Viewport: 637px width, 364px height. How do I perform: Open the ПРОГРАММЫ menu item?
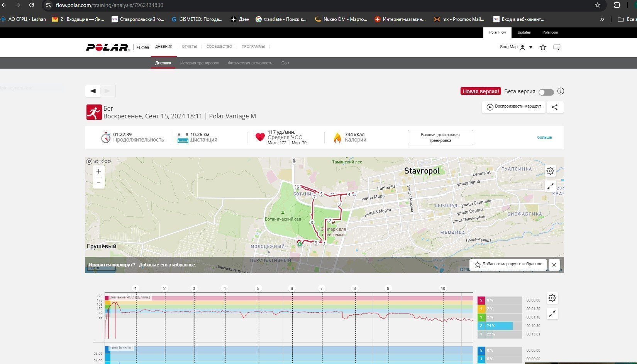253,47
